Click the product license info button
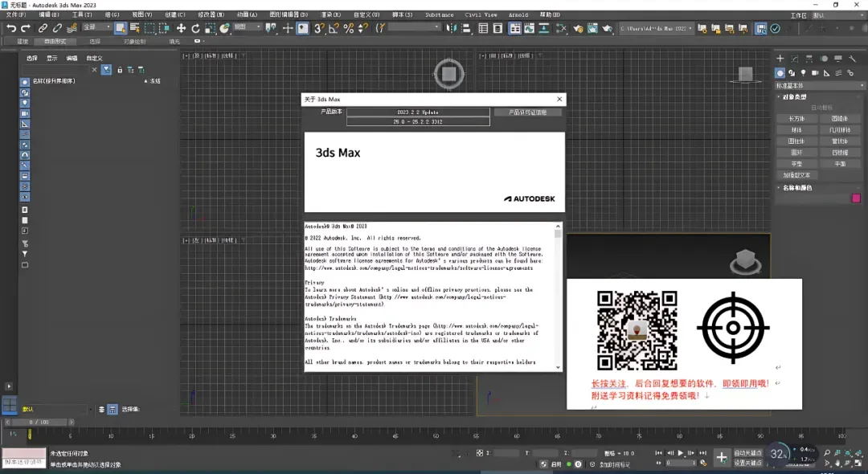Image resolution: width=868 pixels, height=474 pixels. pyautogui.click(x=527, y=112)
